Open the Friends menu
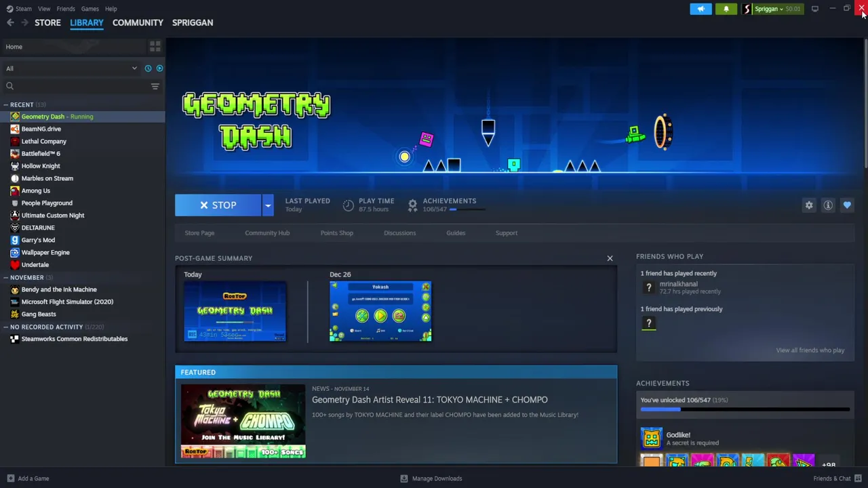The width and height of the screenshot is (868, 488). tap(66, 9)
